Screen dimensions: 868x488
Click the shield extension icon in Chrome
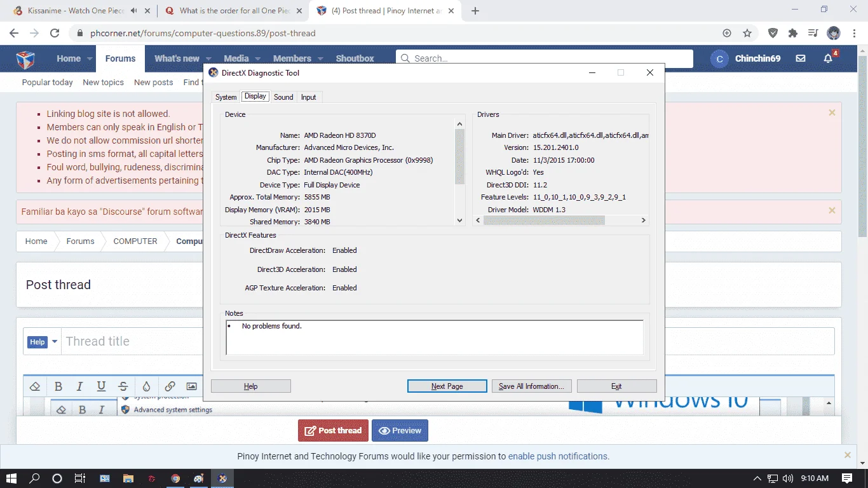[773, 33]
